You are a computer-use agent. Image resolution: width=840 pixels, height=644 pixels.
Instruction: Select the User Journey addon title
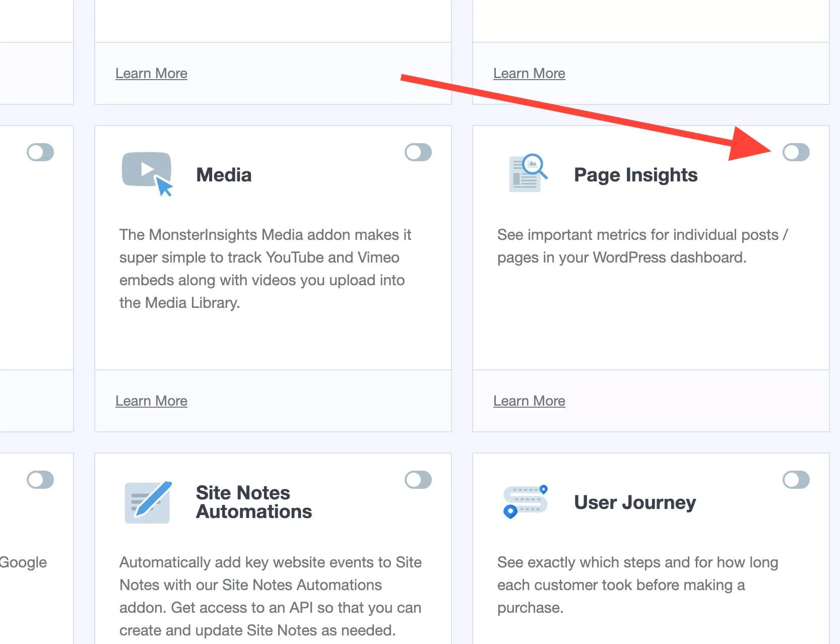(x=634, y=502)
